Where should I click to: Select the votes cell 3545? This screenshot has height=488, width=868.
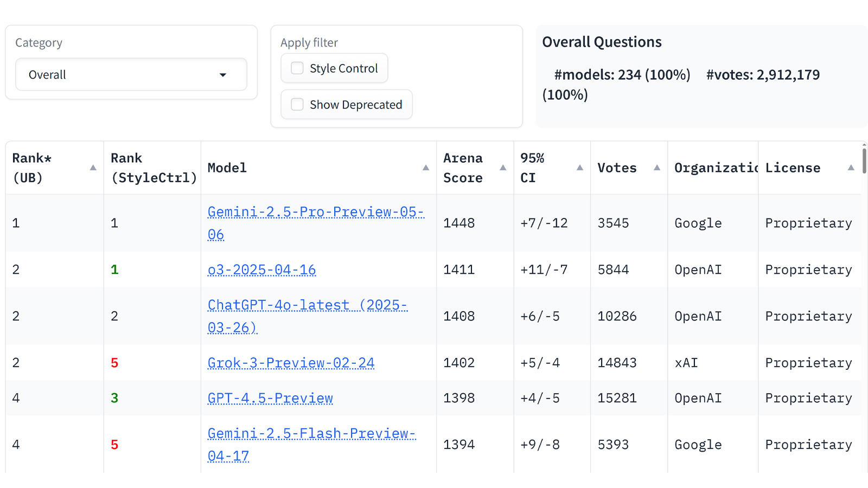tap(613, 223)
